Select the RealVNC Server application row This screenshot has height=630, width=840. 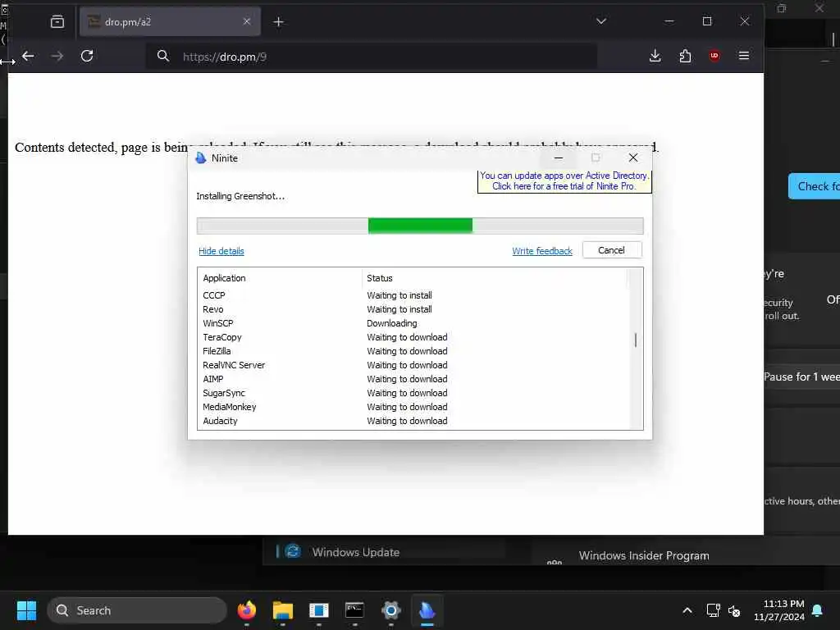tap(412, 365)
